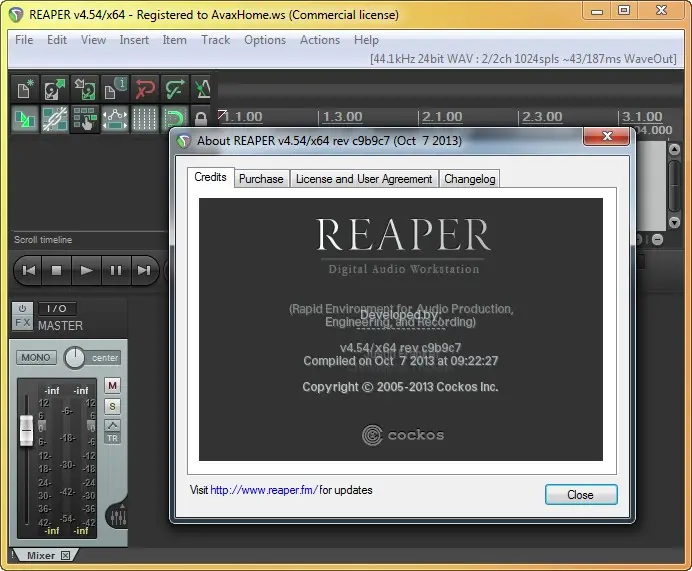
Task: Click the red Undo arrow icon
Action: [145, 89]
